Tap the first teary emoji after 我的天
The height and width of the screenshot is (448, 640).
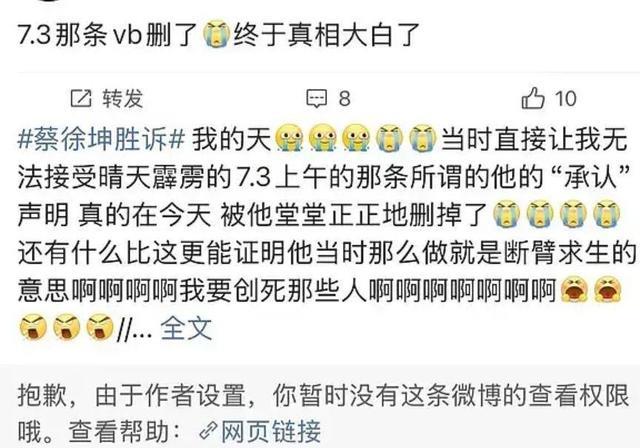[289, 138]
